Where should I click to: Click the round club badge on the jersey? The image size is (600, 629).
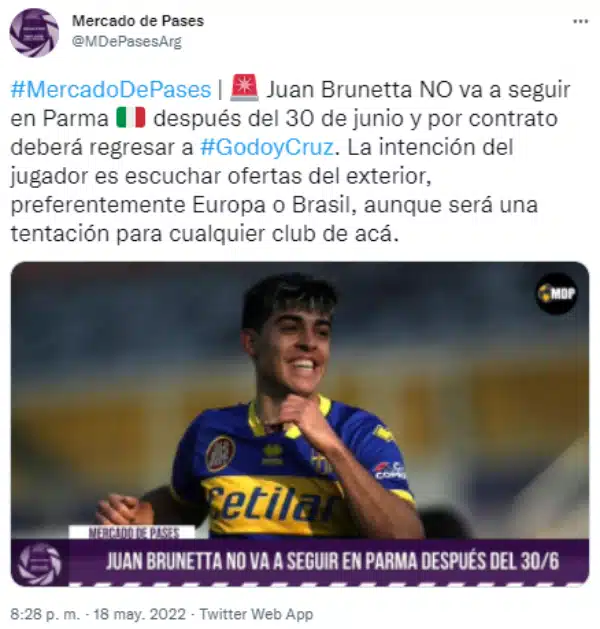click(221, 453)
